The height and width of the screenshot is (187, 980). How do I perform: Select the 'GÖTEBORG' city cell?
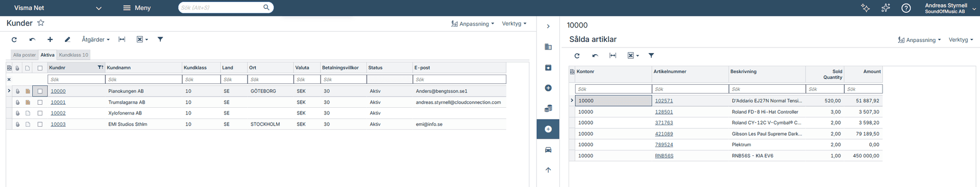point(271,91)
